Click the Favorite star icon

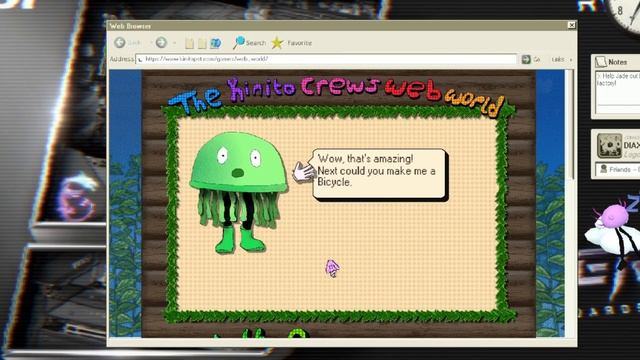point(278,43)
